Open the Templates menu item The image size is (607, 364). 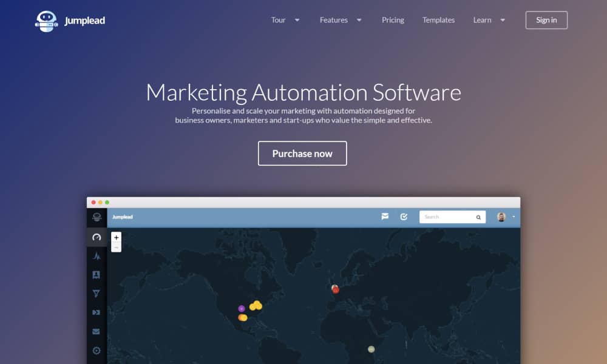pyautogui.click(x=438, y=20)
